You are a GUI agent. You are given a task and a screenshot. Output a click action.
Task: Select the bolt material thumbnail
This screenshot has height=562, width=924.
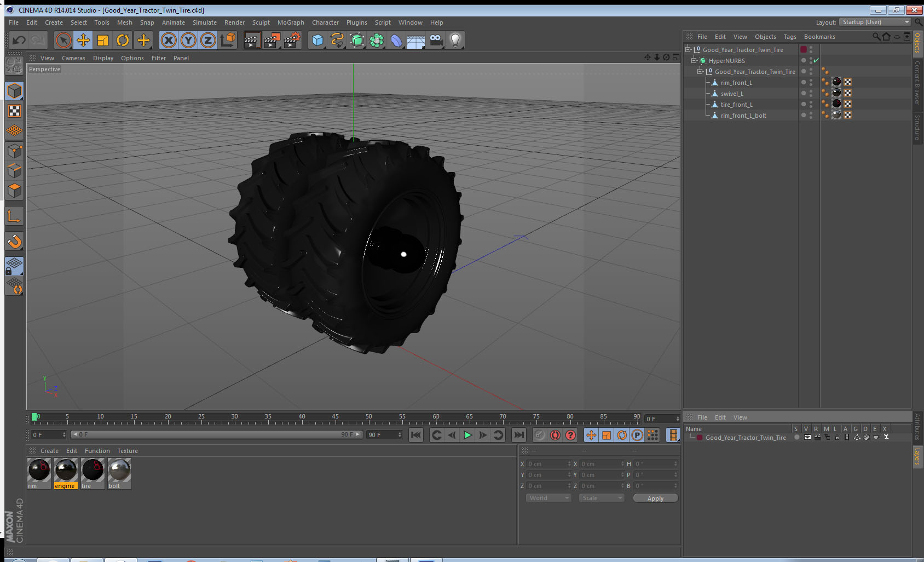click(119, 469)
